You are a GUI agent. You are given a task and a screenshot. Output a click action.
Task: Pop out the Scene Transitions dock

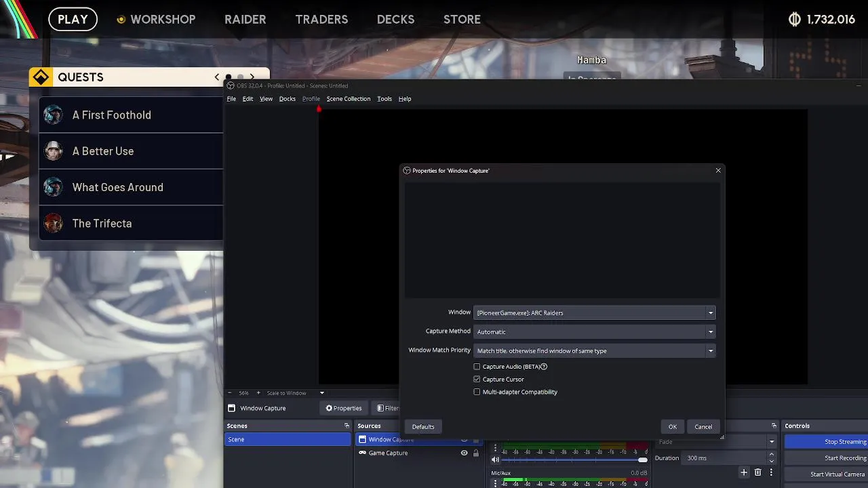[x=774, y=426]
